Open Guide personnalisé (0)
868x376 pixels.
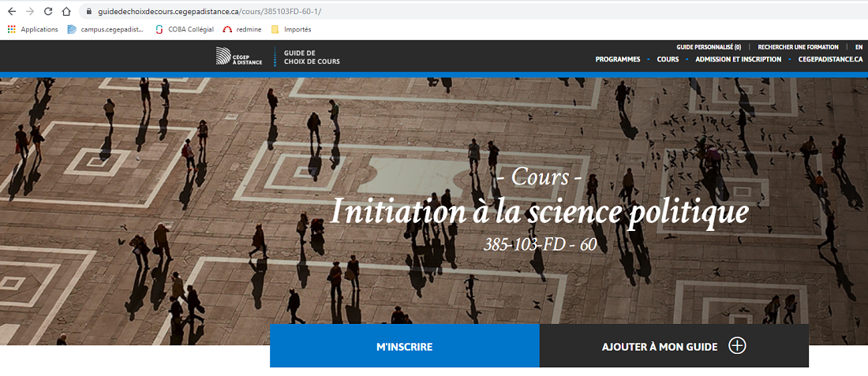coord(709,47)
